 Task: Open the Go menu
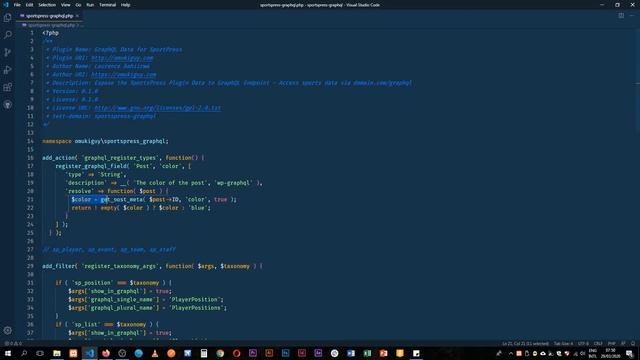pos(78,5)
